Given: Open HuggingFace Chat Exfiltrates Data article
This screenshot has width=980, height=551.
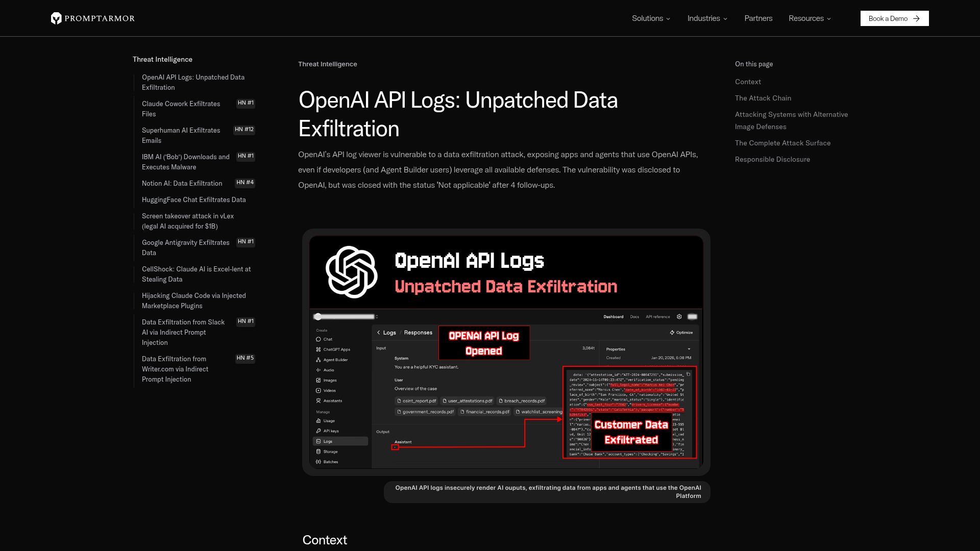Looking at the screenshot, I should tap(193, 199).
